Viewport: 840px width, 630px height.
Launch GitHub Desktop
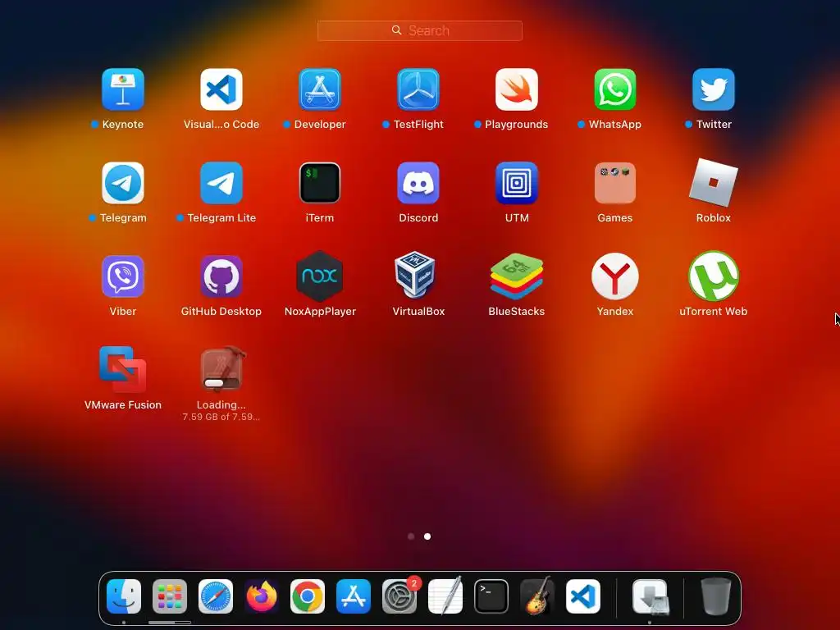pos(221,276)
